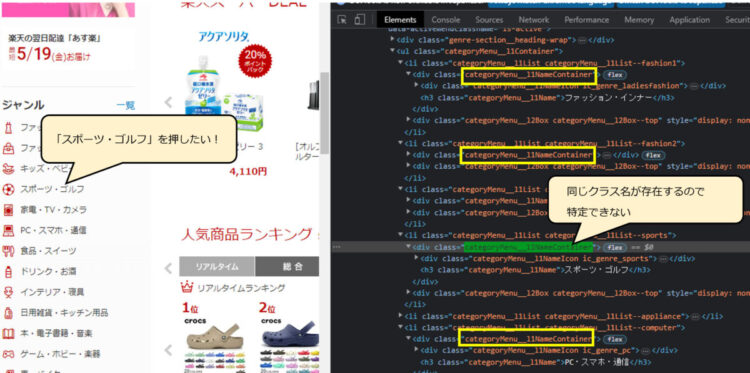
Task: Click the tan crocs ranking thumbnail
Action: tap(214, 337)
